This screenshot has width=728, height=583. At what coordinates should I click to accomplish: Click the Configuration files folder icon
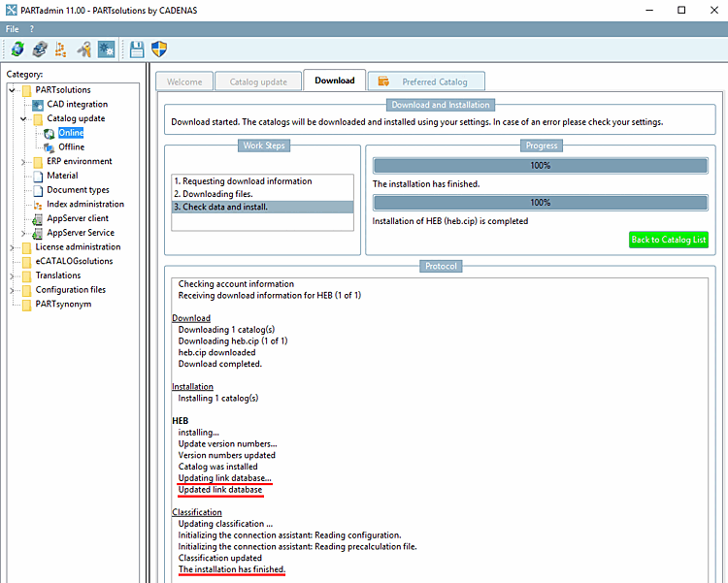tap(27, 290)
